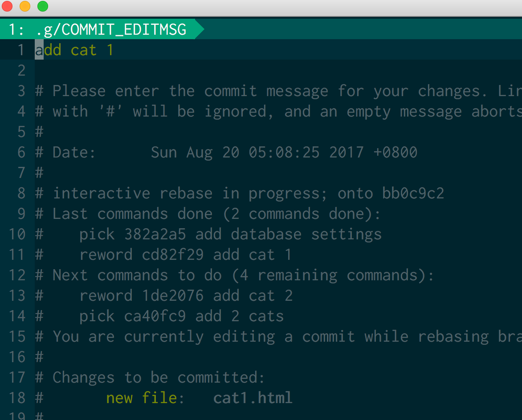
Task: Click the word 'reword' on line 13
Action: pos(106,295)
